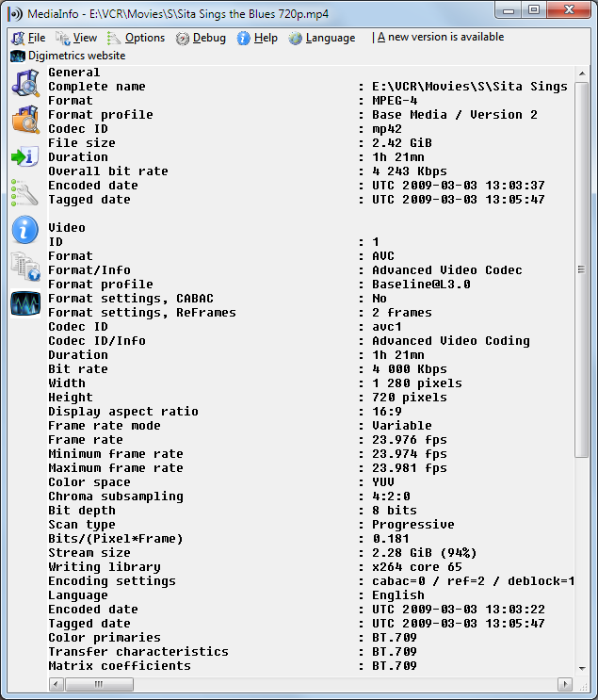598x700 pixels.
Task: Click the '2 frames' ReFrames value
Action: [x=402, y=313]
